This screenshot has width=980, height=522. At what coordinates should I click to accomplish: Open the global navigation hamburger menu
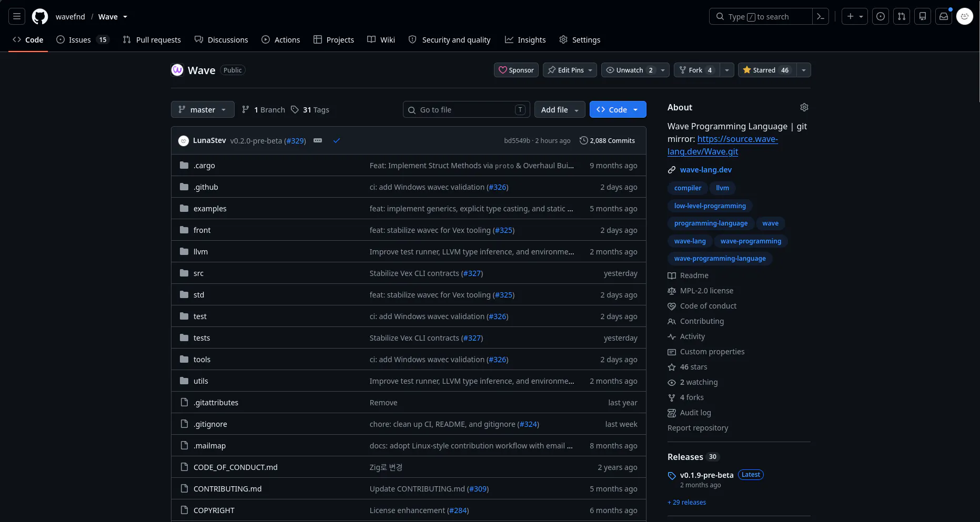tap(17, 17)
